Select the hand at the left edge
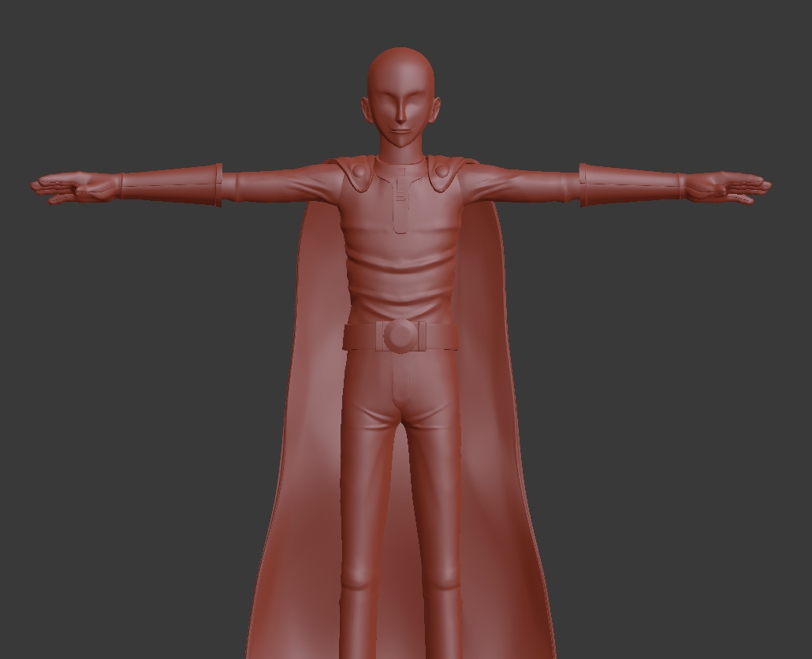812x659 pixels. pos(76,188)
